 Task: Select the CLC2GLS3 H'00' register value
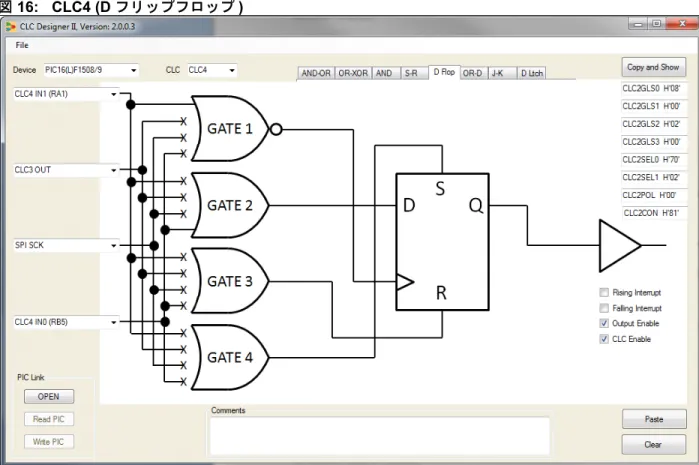tap(653, 142)
